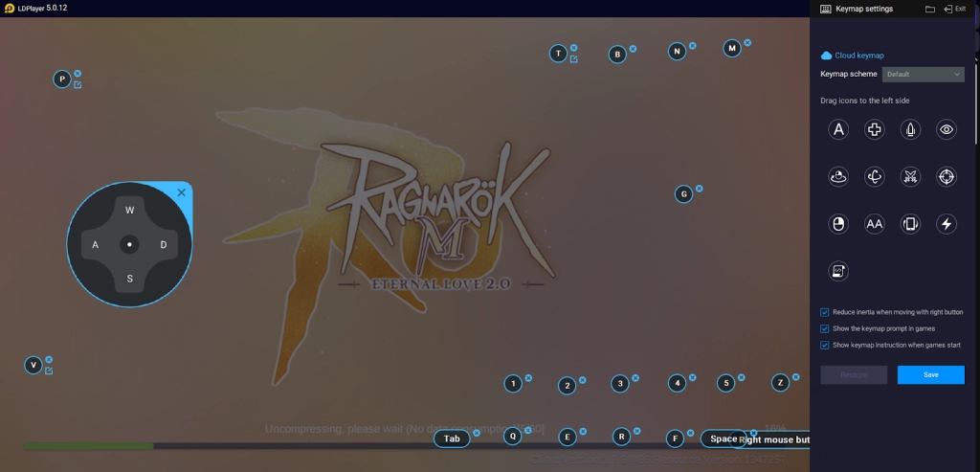This screenshot has width=980, height=472.
Task: Click the Exit button in keymap settings
Action: (x=953, y=9)
